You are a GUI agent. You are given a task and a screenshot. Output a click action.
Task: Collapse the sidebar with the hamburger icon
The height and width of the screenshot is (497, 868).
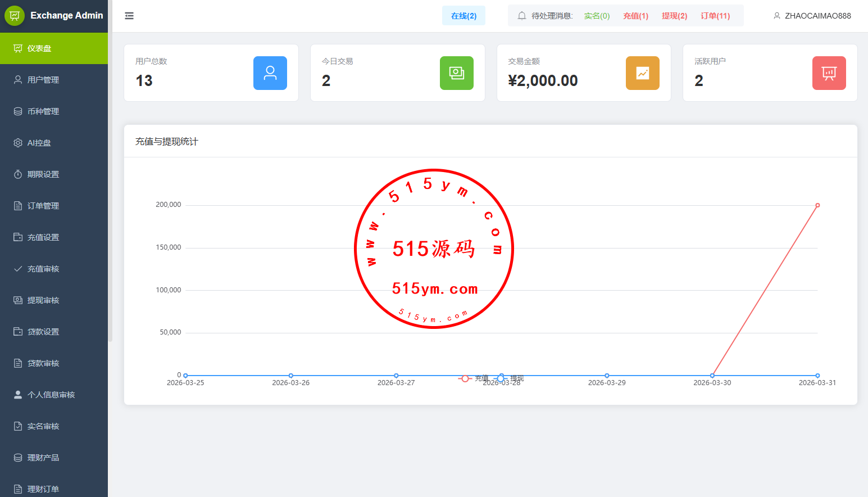click(129, 16)
